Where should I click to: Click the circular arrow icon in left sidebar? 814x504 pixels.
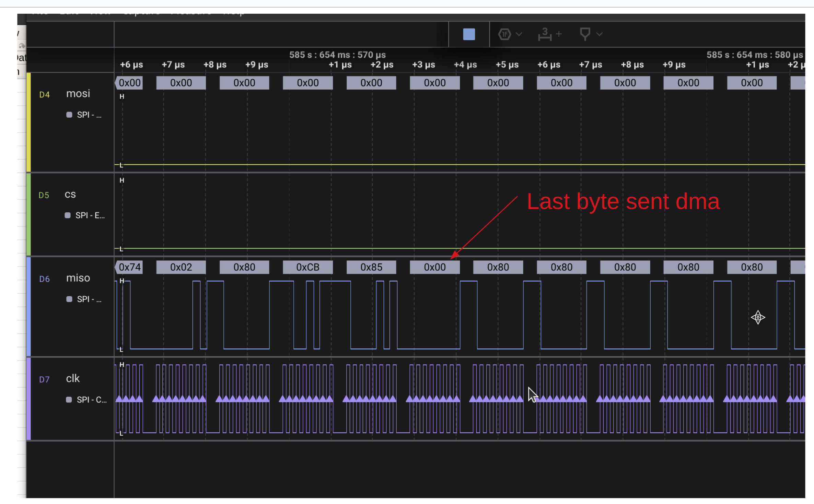21,45
